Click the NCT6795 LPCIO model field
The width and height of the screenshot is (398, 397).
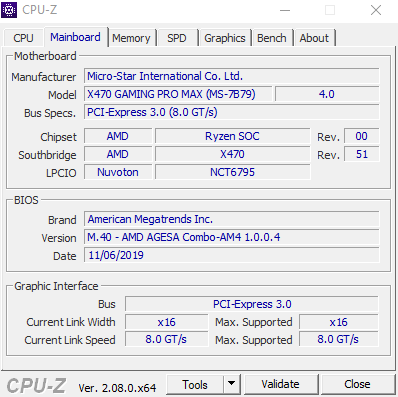232,172
